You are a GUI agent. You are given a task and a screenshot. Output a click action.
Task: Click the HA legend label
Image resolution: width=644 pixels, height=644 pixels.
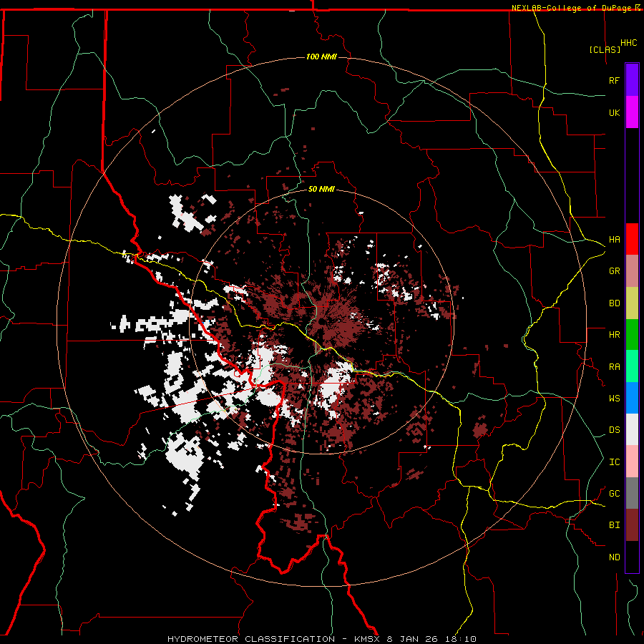click(614, 240)
